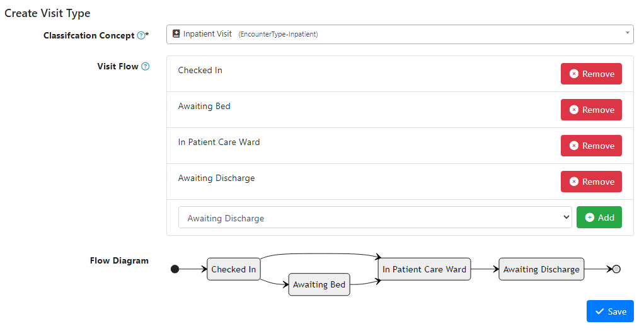Remove the Awaiting Discharge step
644x331 pixels.
(x=591, y=182)
